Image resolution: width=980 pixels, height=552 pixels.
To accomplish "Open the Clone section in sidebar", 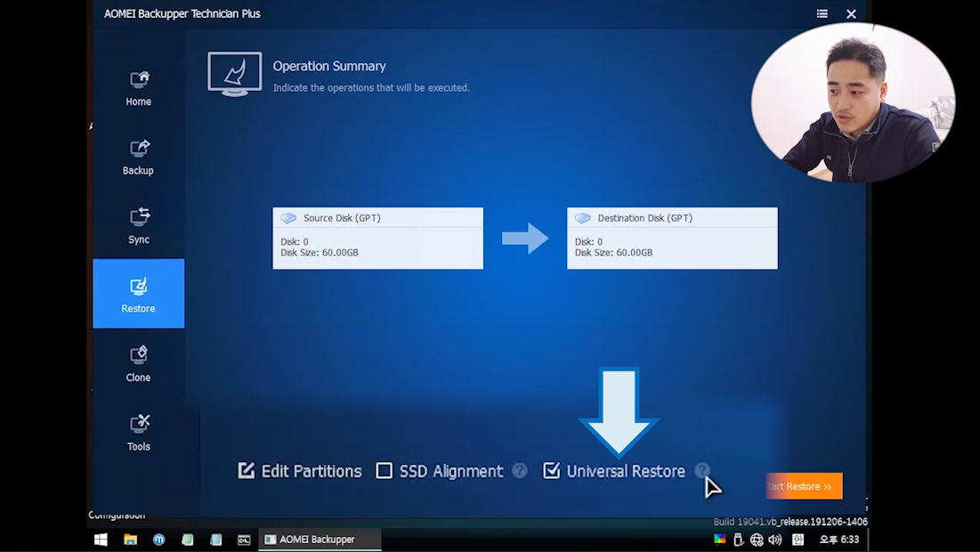I will [138, 364].
